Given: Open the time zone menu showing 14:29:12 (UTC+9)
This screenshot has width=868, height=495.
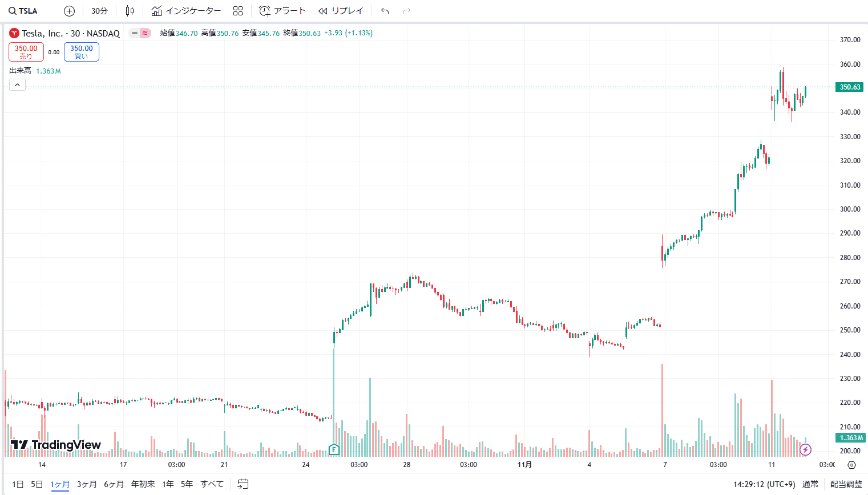Looking at the screenshot, I should click(x=765, y=484).
